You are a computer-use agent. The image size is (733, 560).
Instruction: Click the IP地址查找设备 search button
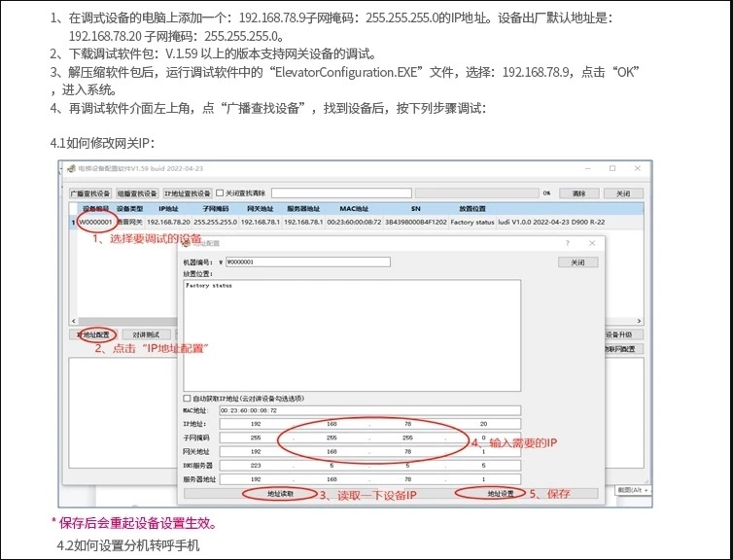187,193
